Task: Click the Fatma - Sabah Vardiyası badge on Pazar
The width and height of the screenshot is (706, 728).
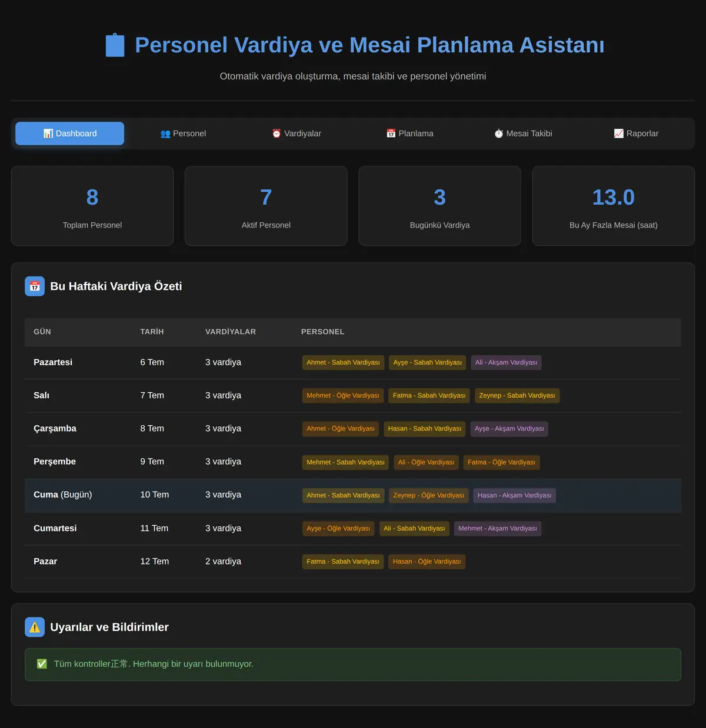Action: pyautogui.click(x=343, y=562)
